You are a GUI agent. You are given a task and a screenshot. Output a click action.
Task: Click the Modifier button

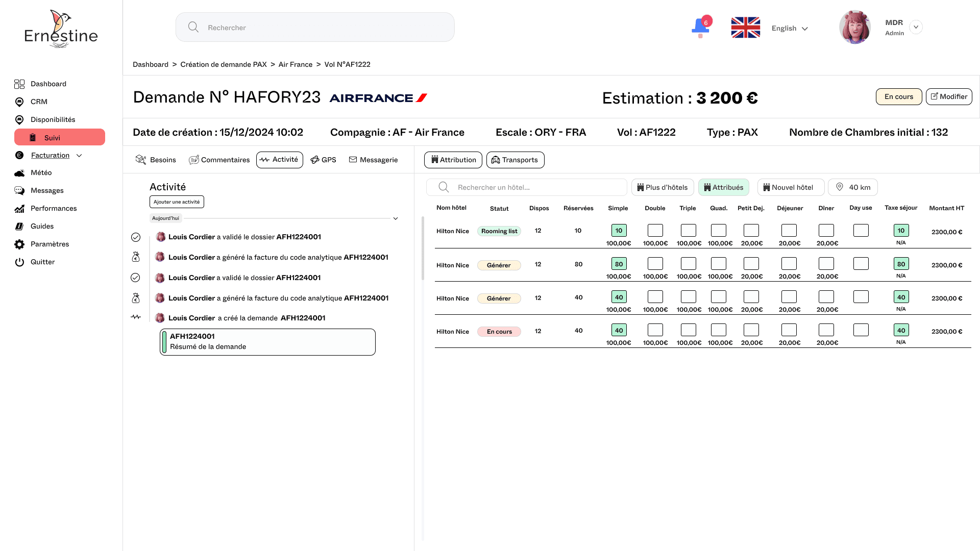point(948,97)
